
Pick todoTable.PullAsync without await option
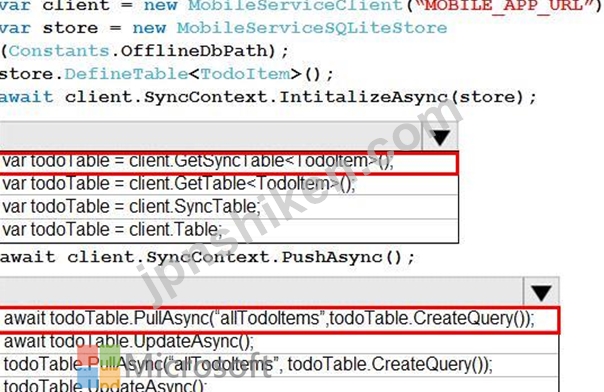(279, 365)
